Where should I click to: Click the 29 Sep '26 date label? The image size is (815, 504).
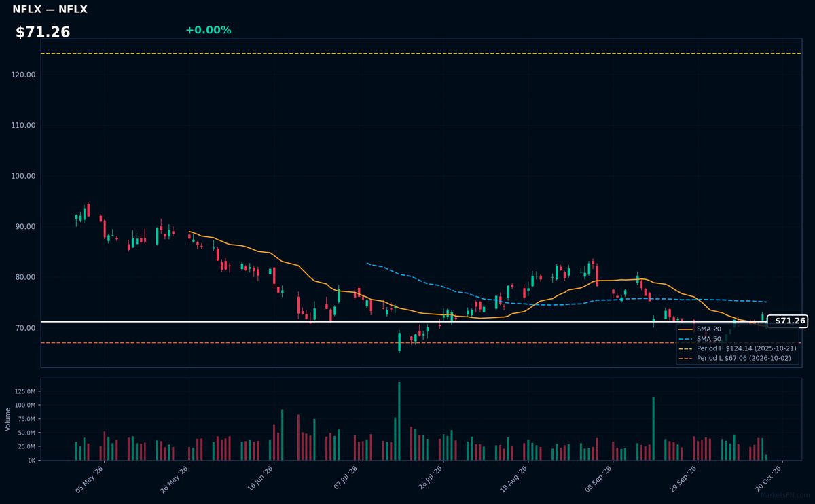(683, 479)
